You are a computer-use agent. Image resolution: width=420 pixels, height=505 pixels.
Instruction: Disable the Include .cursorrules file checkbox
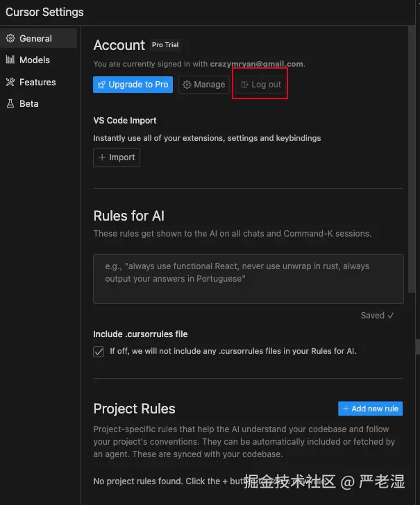(99, 351)
